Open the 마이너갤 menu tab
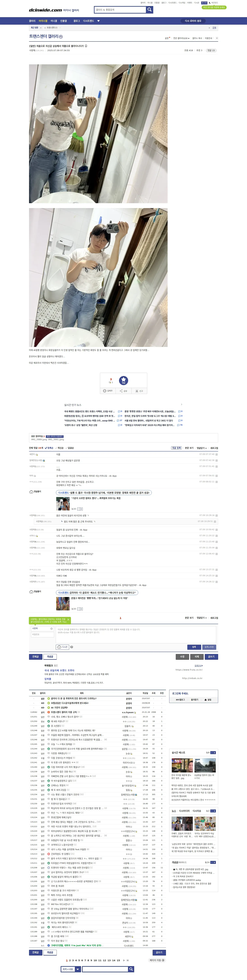The image size is (247, 980). [x=43, y=21]
